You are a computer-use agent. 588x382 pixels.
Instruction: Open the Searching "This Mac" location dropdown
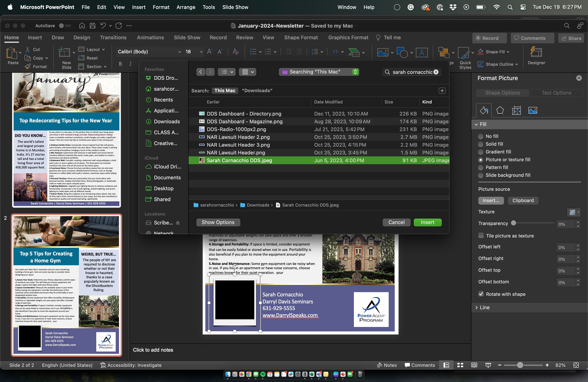point(319,72)
